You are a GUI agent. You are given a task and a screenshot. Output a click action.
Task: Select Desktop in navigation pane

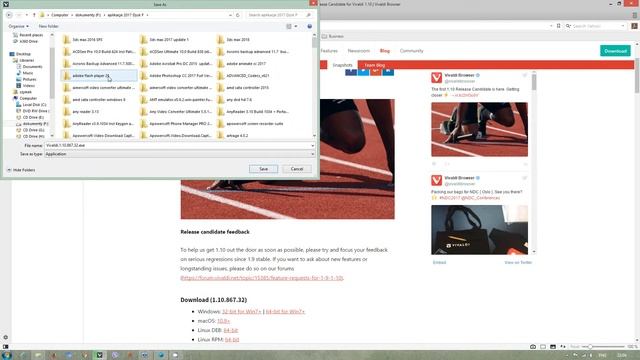pyautogui.click(x=23, y=54)
